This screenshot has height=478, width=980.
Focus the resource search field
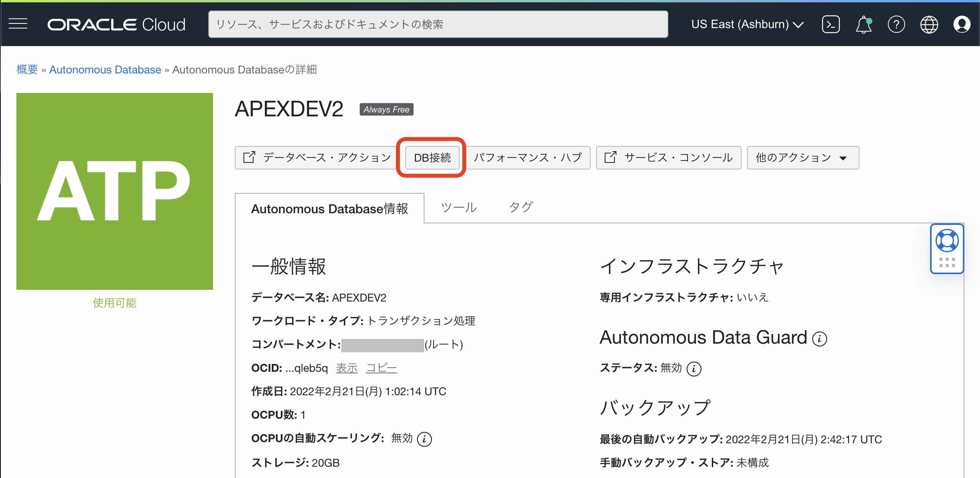tap(438, 24)
